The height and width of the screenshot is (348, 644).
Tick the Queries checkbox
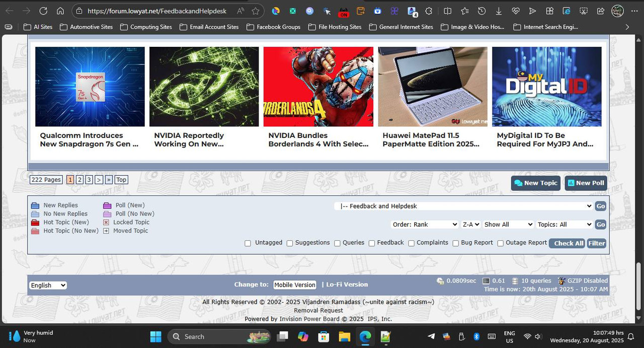[x=337, y=243]
